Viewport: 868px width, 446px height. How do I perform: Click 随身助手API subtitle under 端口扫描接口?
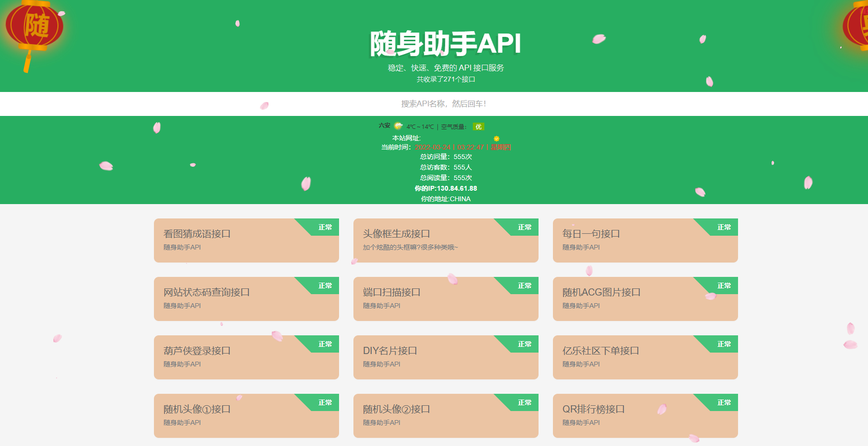(382, 306)
